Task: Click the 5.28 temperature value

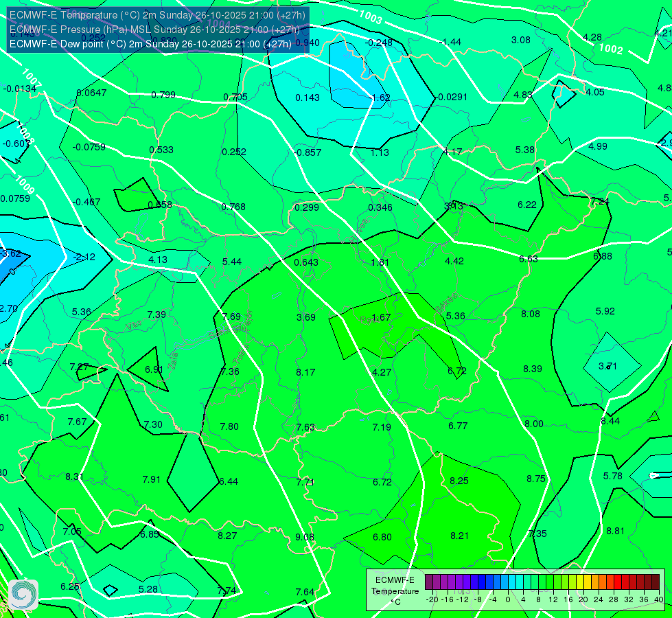Action: [148, 589]
